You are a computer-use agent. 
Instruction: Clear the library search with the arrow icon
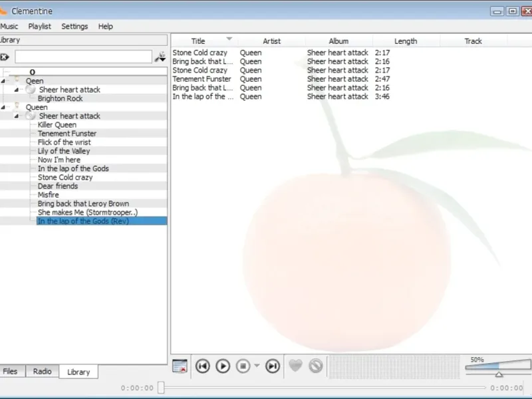pos(5,57)
